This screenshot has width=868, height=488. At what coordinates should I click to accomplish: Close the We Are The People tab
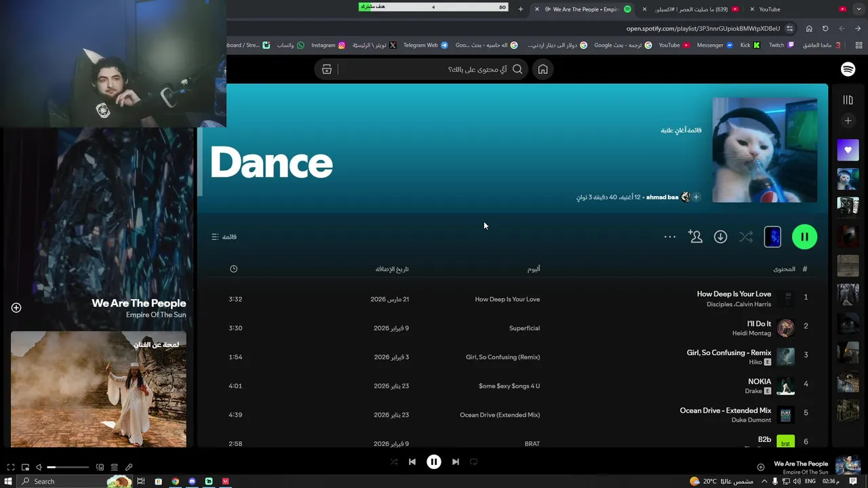point(537,9)
